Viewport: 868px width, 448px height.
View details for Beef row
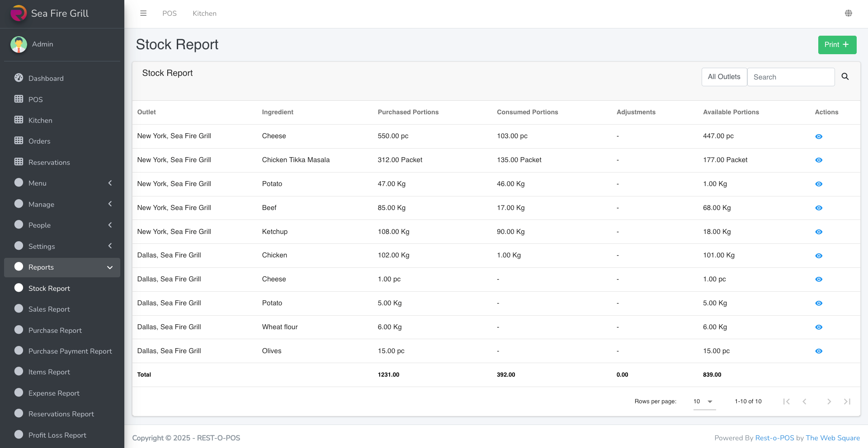coord(819,208)
